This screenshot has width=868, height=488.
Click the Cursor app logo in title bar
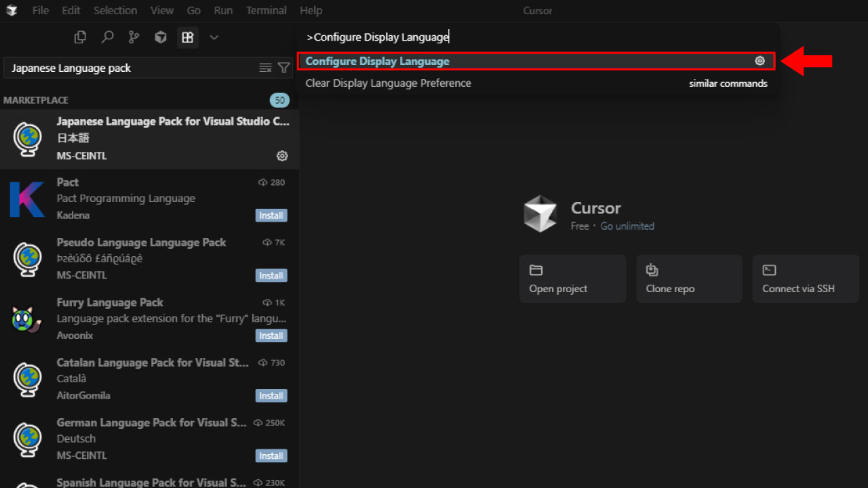12,10
